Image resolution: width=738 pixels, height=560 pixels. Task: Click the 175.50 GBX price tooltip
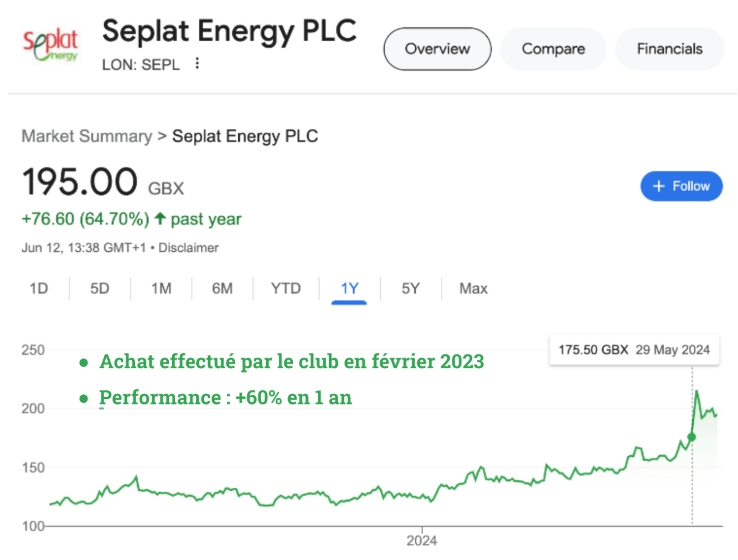pos(634,350)
